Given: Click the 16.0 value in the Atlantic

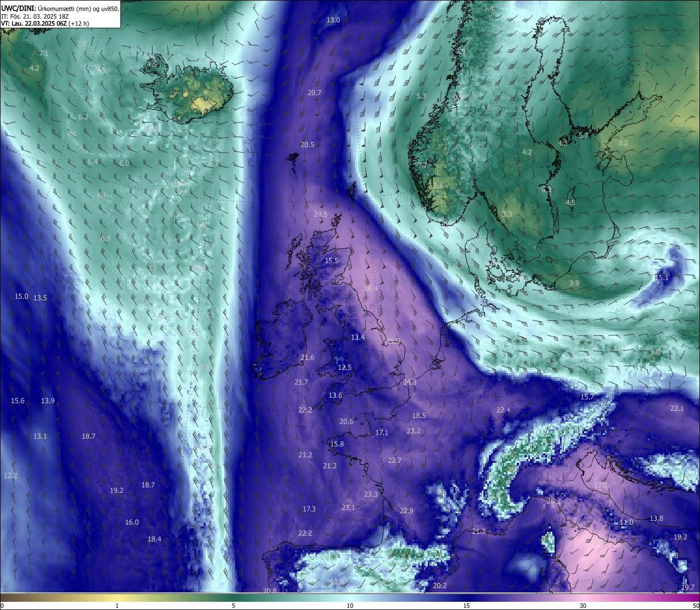Looking at the screenshot, I should [x=132, y=522].
